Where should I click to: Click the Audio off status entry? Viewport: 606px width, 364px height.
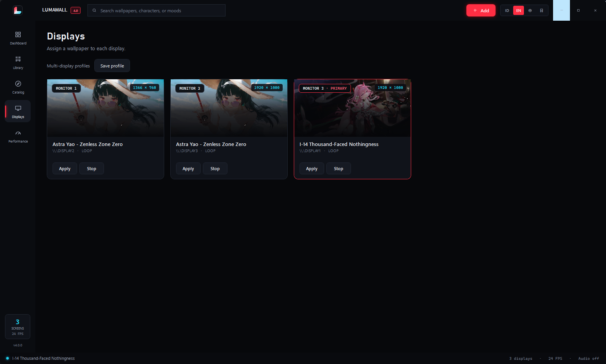(x=589, y=359)
